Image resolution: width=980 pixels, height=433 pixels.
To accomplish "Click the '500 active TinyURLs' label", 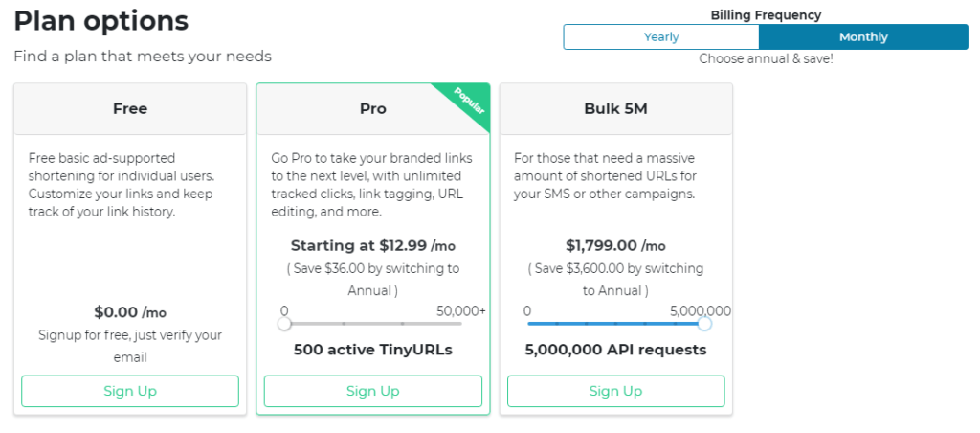I will point(373,350).
